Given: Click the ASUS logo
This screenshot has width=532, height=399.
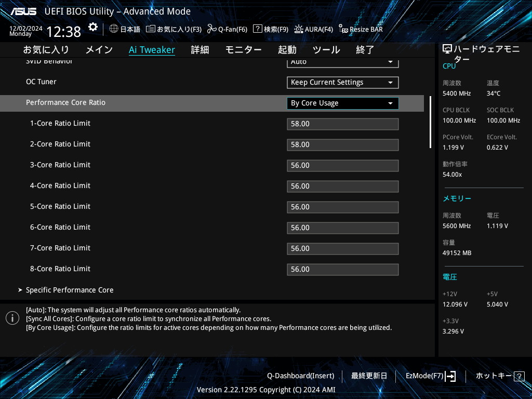Looking at the screenshot, I should [x=23, y=11].
